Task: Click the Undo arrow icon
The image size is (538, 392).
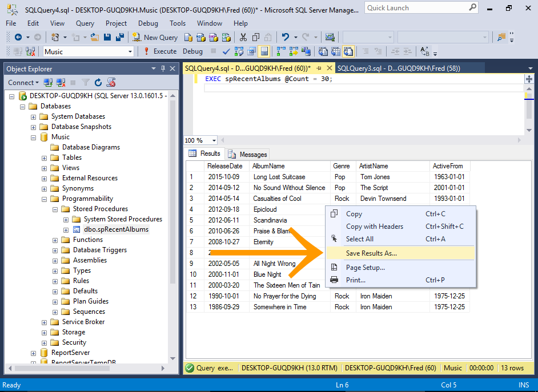Action: pos(286,37)
